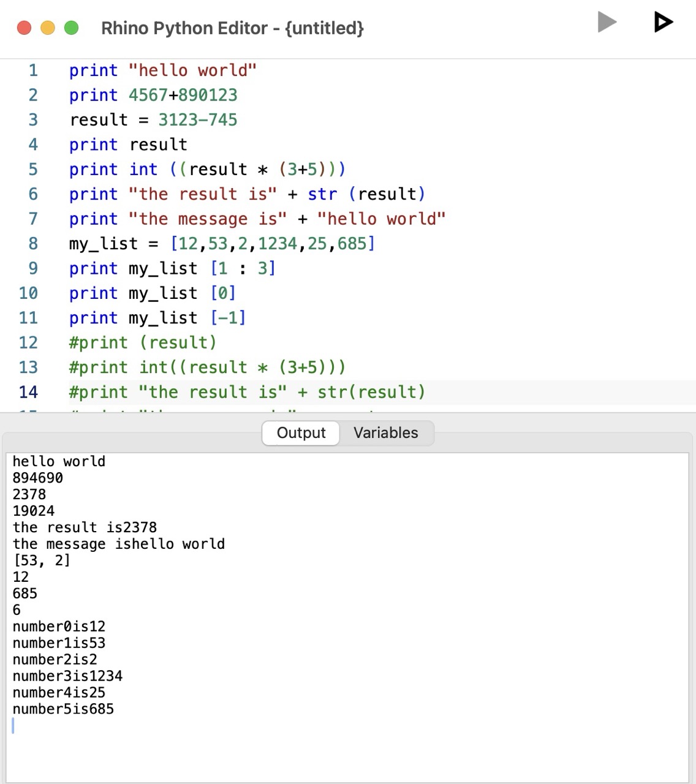696x784 pixels.
Task: Select the Output tab
Action: (300, 433)
